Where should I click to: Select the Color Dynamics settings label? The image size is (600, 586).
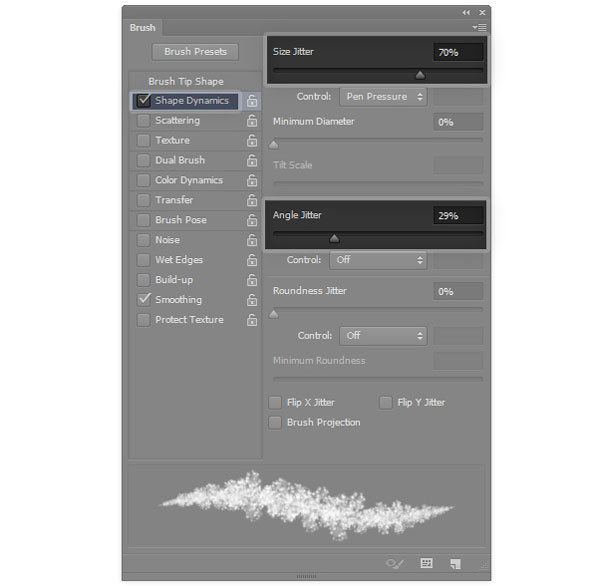click(189, 180)
